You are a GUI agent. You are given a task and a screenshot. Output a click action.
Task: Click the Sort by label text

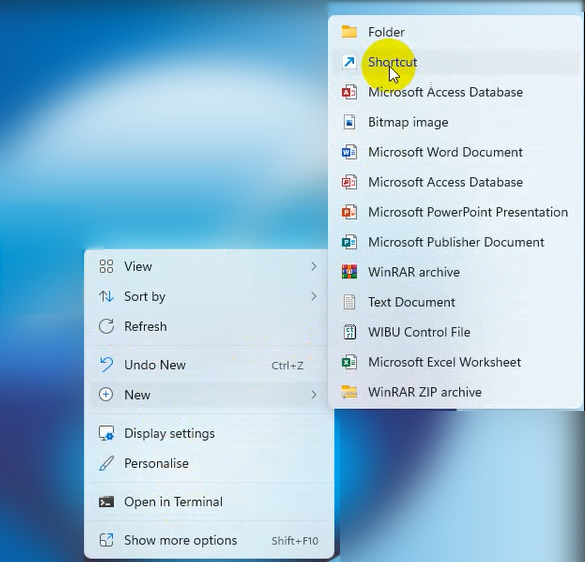coord(145,297)
